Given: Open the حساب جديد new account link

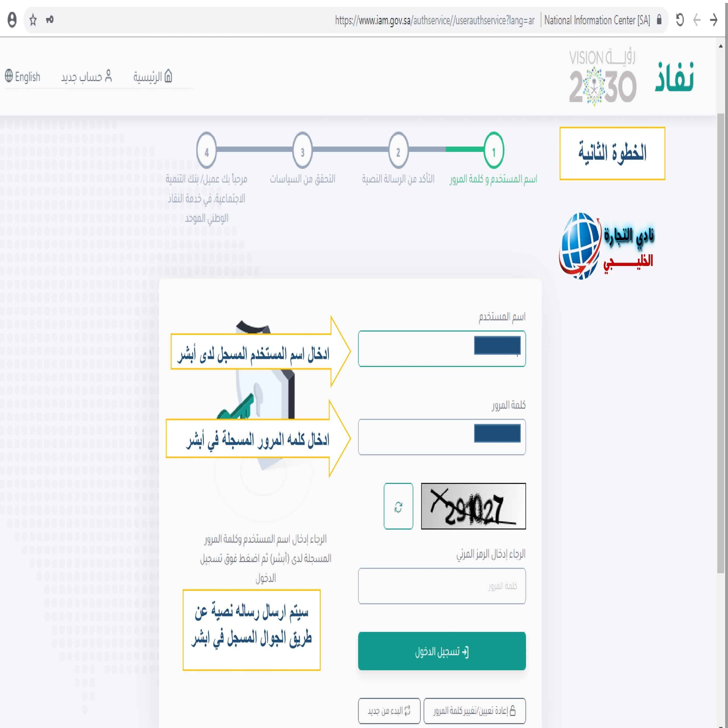Looking at the screenshot, I should click(x=87, y=76).
